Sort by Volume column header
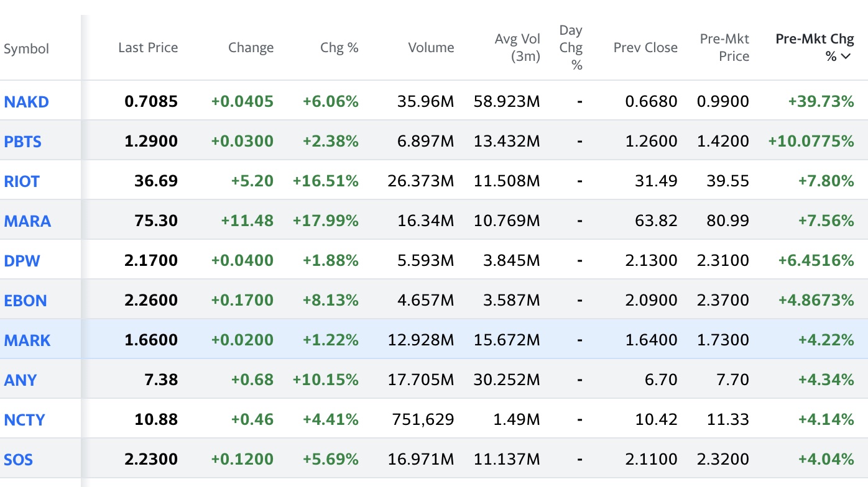 pos(431,48)
